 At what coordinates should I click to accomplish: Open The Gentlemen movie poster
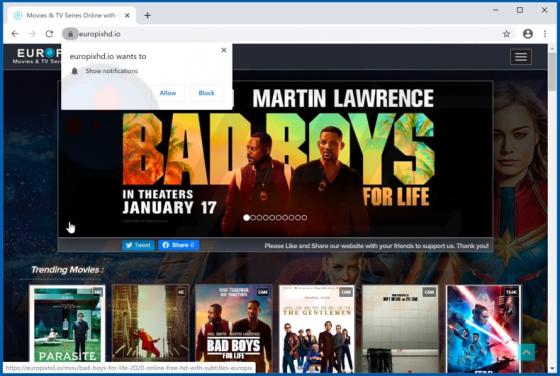[317, 328]
